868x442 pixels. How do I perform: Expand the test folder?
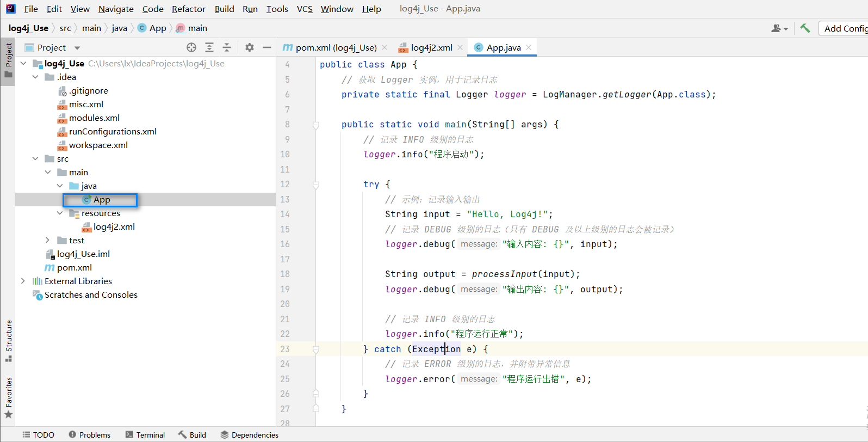pyautogui.click(x=48, y=241)
